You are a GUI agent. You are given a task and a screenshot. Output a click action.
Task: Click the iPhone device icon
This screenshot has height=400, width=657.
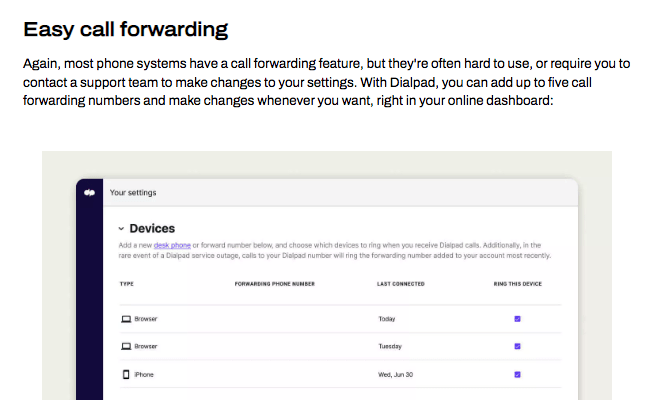tap(126, 374)
